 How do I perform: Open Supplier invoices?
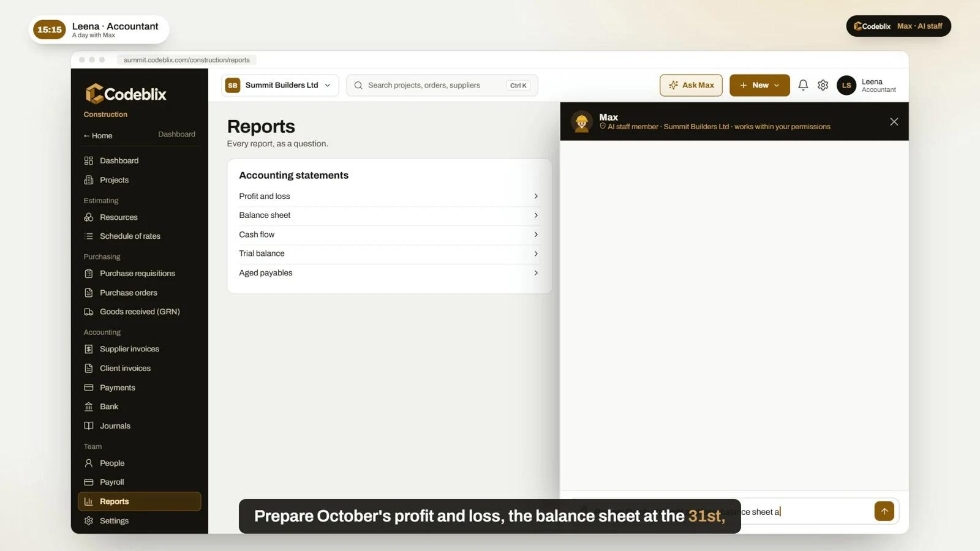point(139,349)
